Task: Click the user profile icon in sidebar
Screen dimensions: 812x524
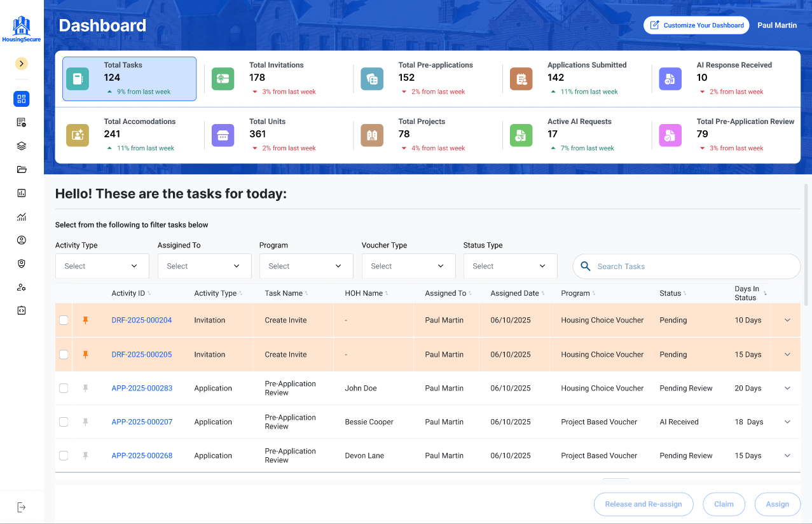Action: [22, 240]
